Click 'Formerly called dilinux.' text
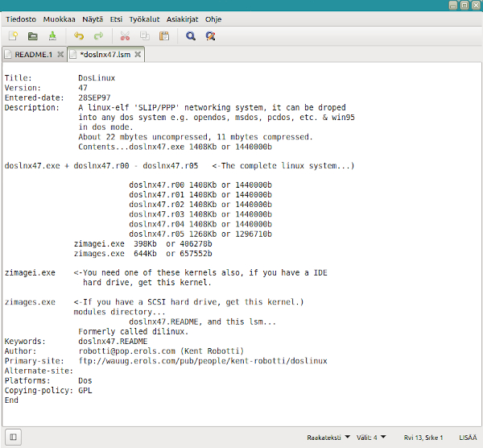Screen dimensions: 483x448 pyautogui.click(x=133, y=332)
